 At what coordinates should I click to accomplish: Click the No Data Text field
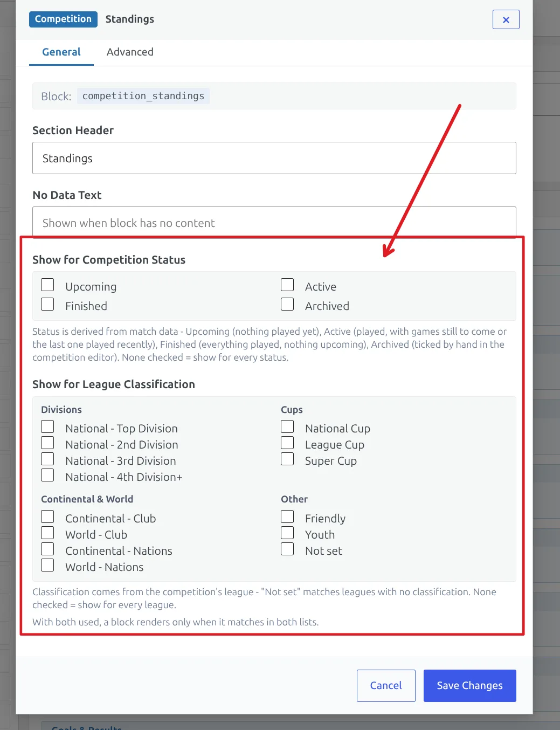pos(274,223)
